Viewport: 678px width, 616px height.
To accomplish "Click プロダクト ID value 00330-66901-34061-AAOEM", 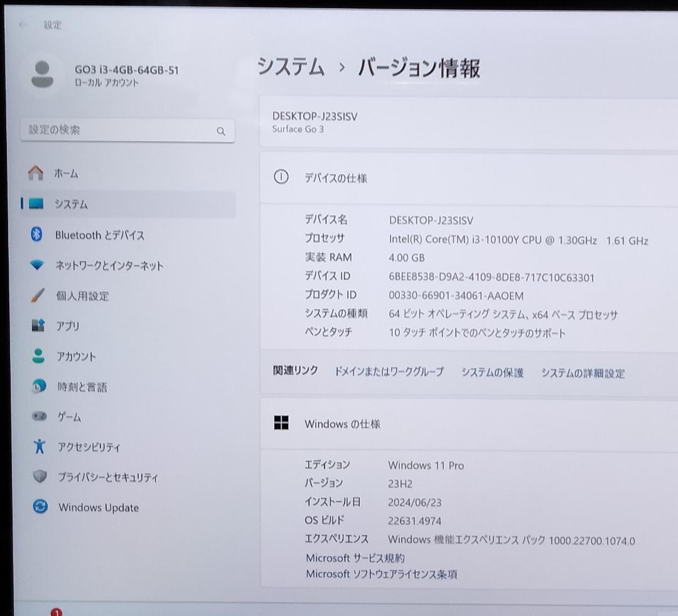I will point(456,296).
